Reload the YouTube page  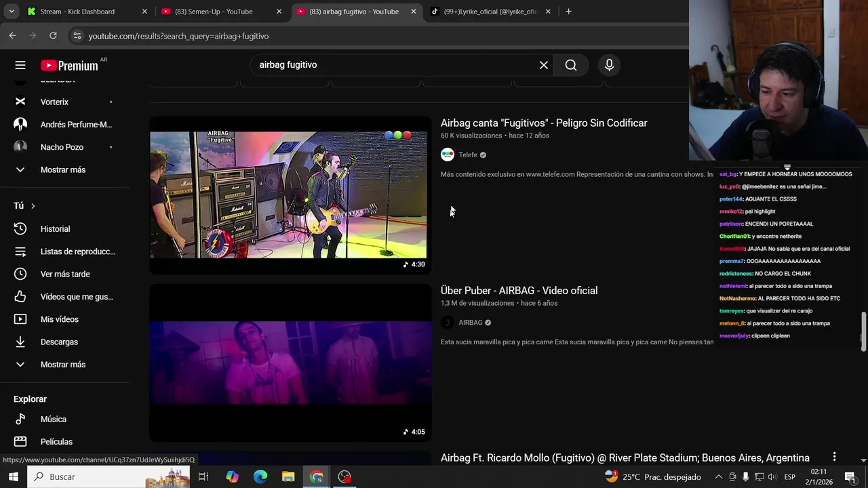[x=53, y=36]
